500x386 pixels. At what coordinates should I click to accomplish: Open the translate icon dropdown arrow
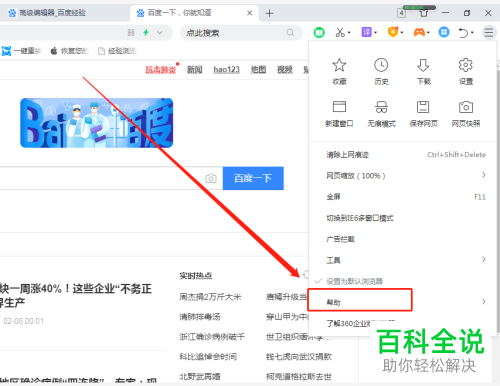click(375, 33)
